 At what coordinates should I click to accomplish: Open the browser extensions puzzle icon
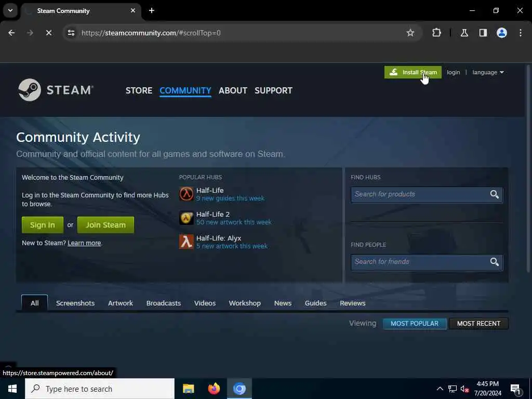[x=436, y=33]
